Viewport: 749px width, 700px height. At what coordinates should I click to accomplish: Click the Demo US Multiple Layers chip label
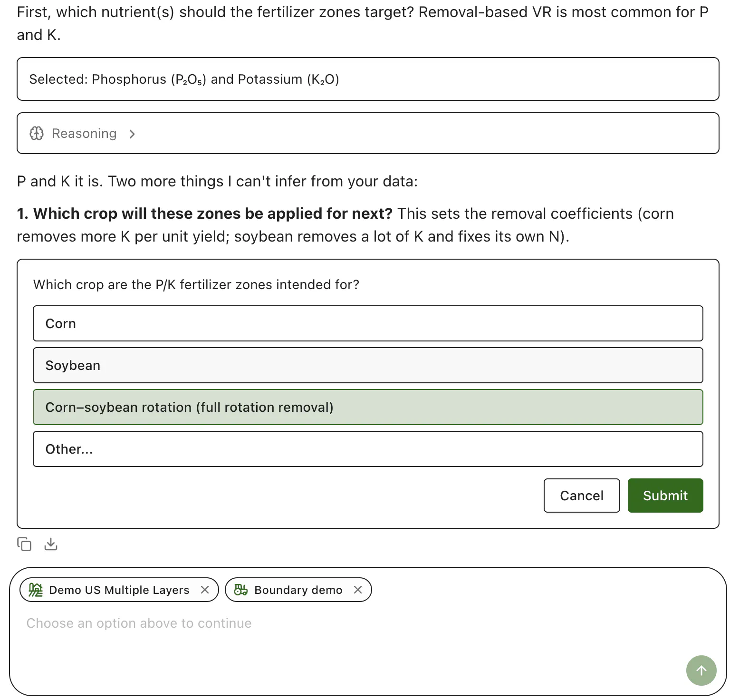(x=119, y=590)
